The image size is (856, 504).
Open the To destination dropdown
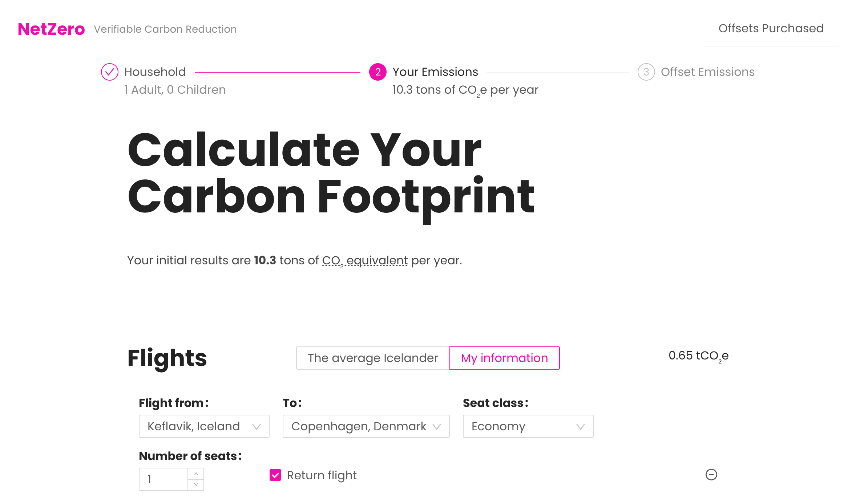click(x=366, y=426)
